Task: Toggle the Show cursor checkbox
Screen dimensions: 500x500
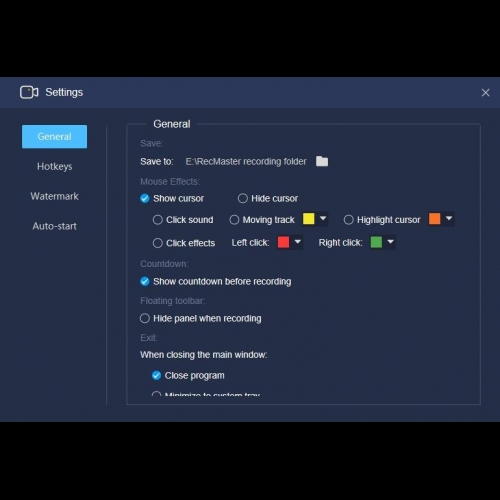Action: (145, 199)
